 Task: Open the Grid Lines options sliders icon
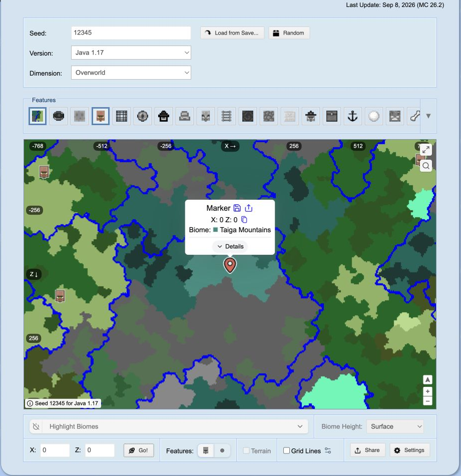(328, 450)
